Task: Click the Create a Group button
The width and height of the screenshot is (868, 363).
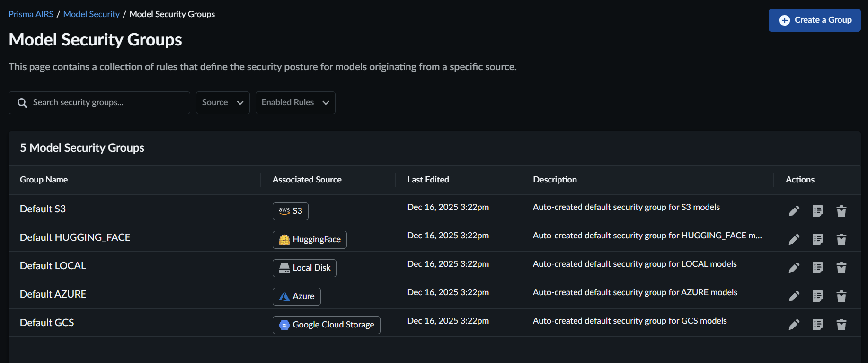Action: [x=814, y=20]
